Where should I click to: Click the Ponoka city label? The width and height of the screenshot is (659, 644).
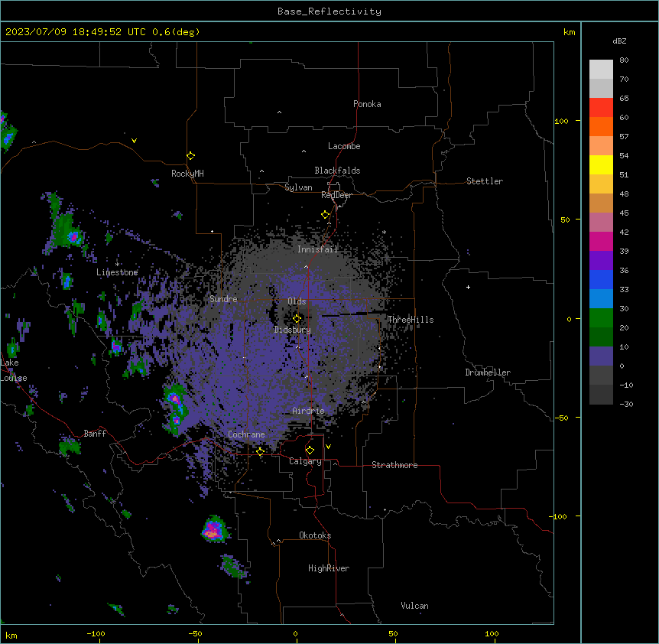[x=367, y=104]
